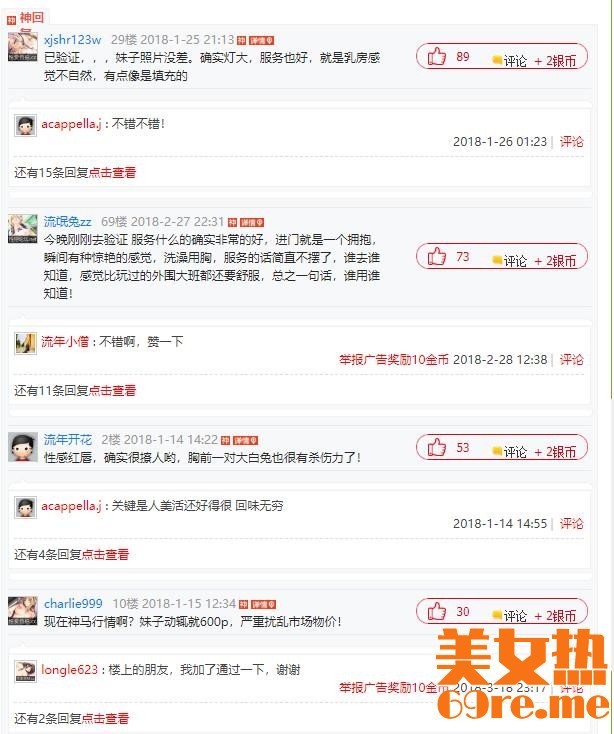Screen dimensions: 614x734
Task: Open xjshr123w's avatar thumbnail
Action: pos(22,46)
